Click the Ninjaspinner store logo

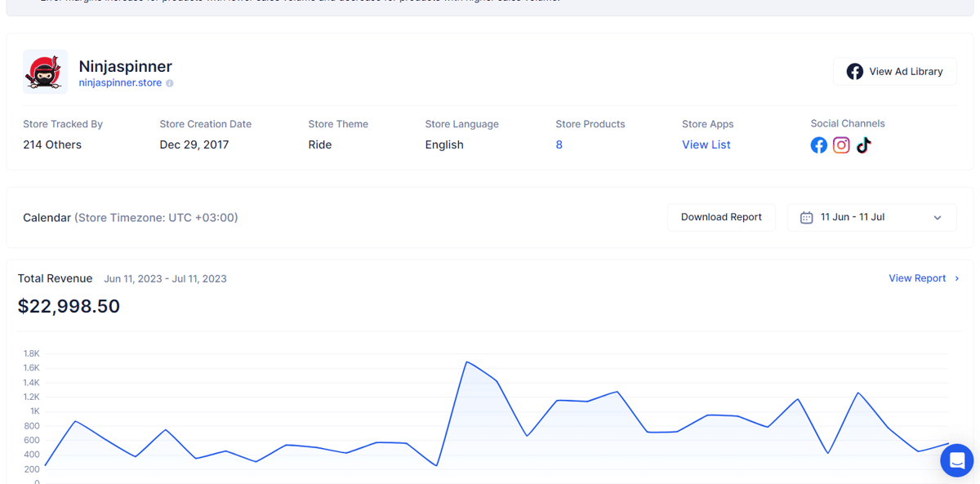click(45, 72)
